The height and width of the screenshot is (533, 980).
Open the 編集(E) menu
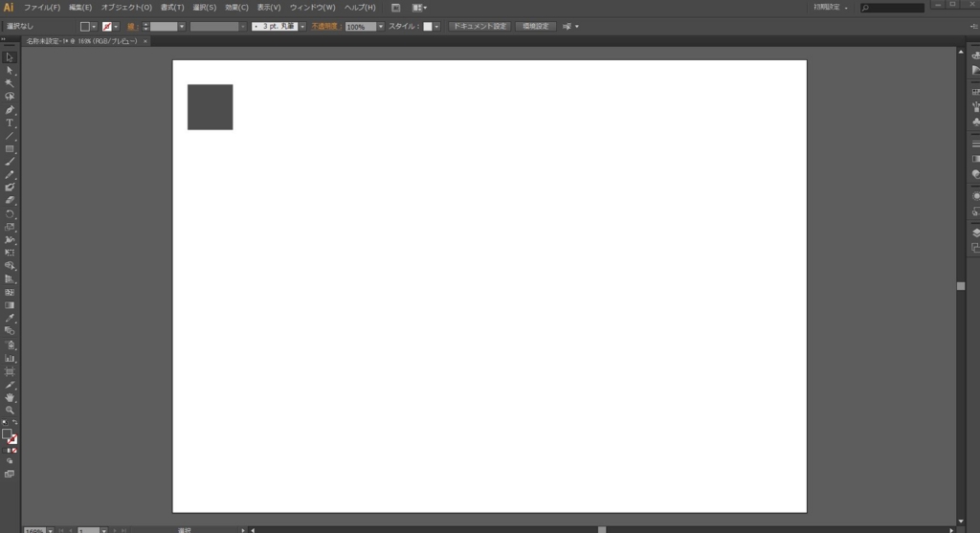point(80,8)
